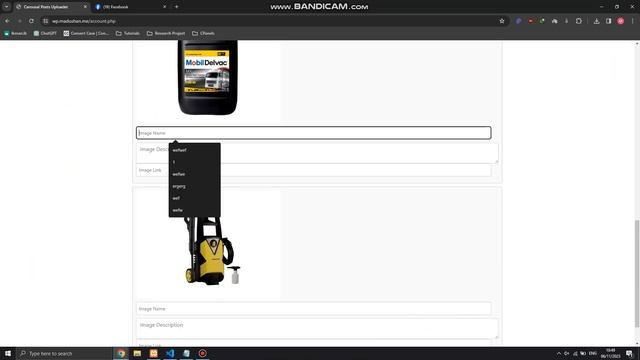Reload the page with the refresh icon
This screenshot has width=640, height=360.
click(x=31, y=21)
